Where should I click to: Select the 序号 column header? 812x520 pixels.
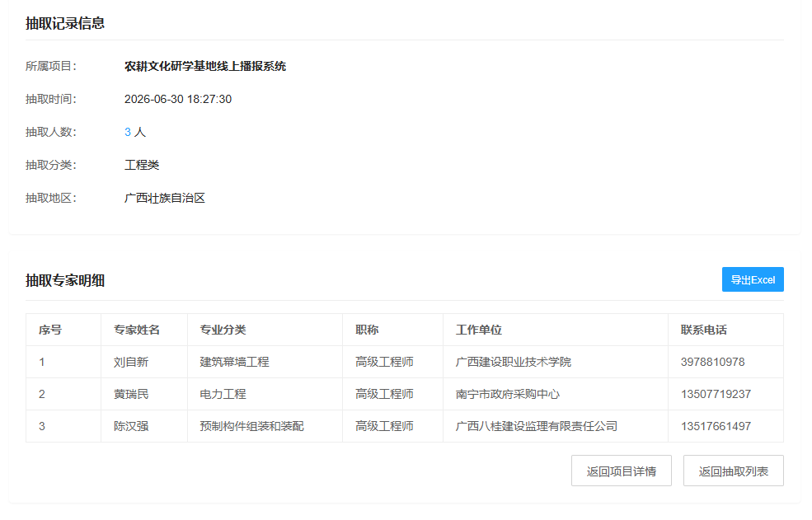(50, 330)
